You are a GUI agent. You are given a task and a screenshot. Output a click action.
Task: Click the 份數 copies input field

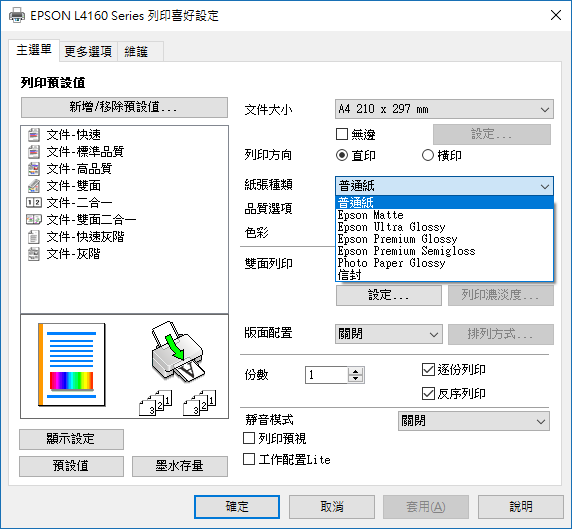[326, 375]
